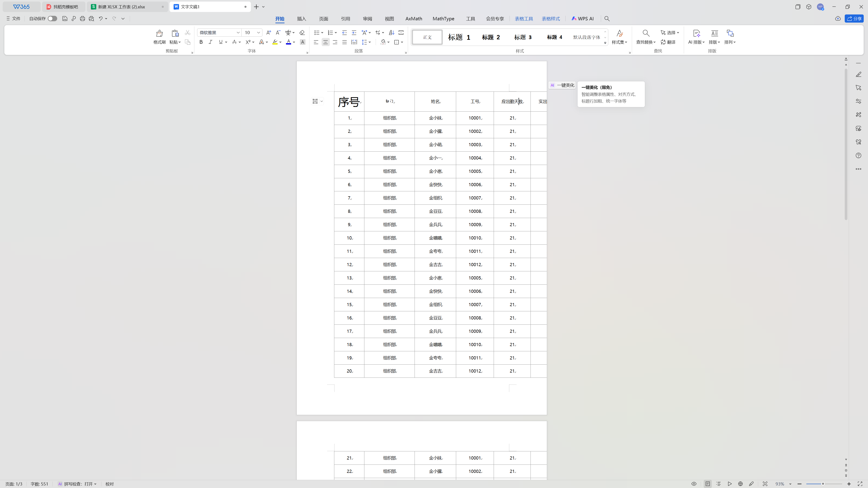Click the red font color swatch

[x=288, y=42]
